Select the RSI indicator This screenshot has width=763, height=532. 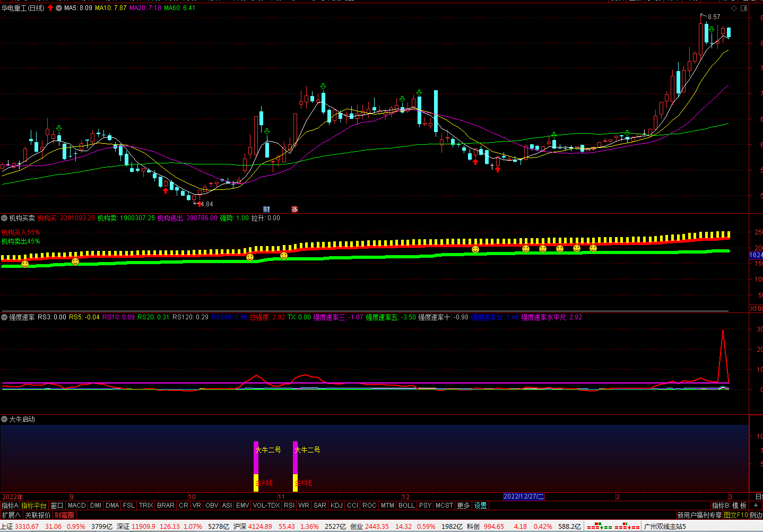(289, 505)
